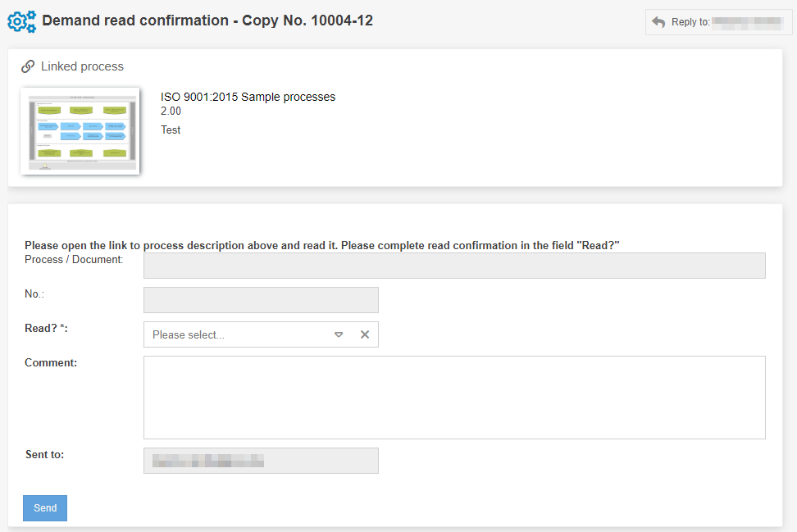
Task: Open the Please select combo box
Action: click(238, 334)
